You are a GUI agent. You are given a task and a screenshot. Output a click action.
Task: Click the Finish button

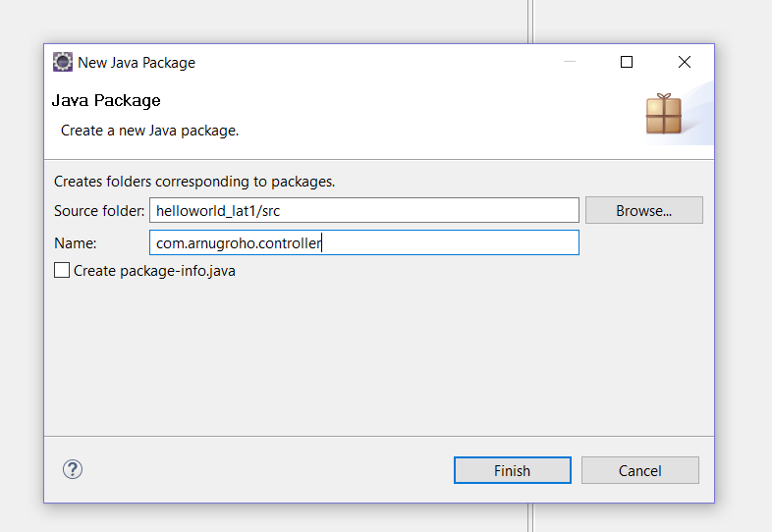[x=512, y=470]
